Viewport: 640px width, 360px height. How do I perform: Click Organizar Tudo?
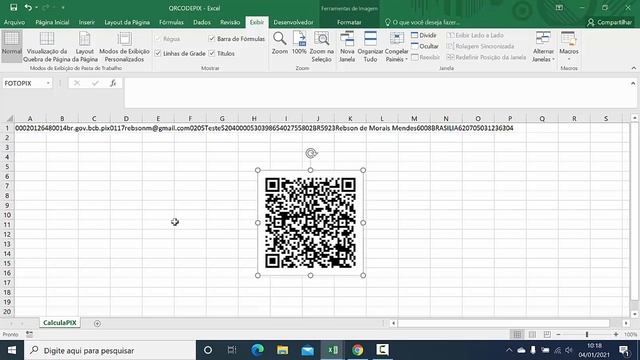point(370,46)
